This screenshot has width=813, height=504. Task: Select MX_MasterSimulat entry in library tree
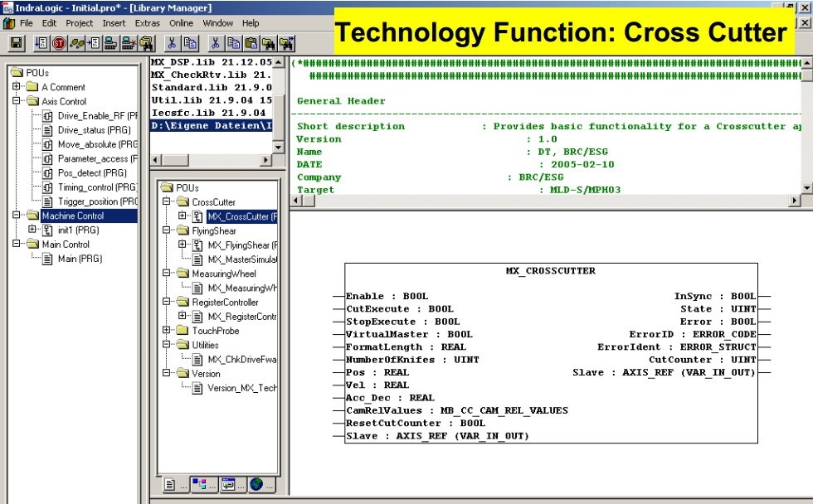point(242,259)
